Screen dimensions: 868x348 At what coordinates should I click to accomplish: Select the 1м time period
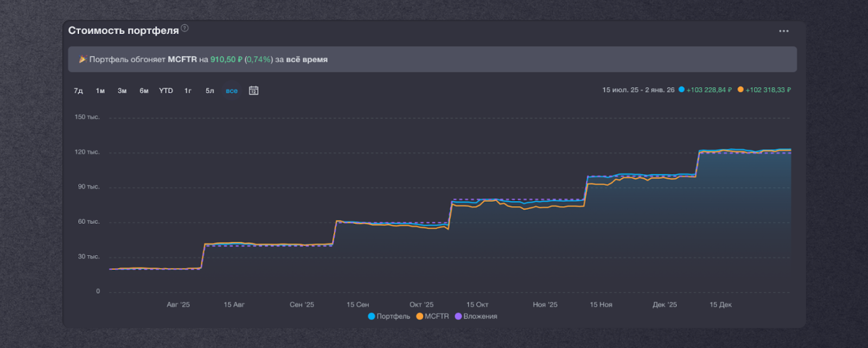pyautogui.click(x=100, y=91)
